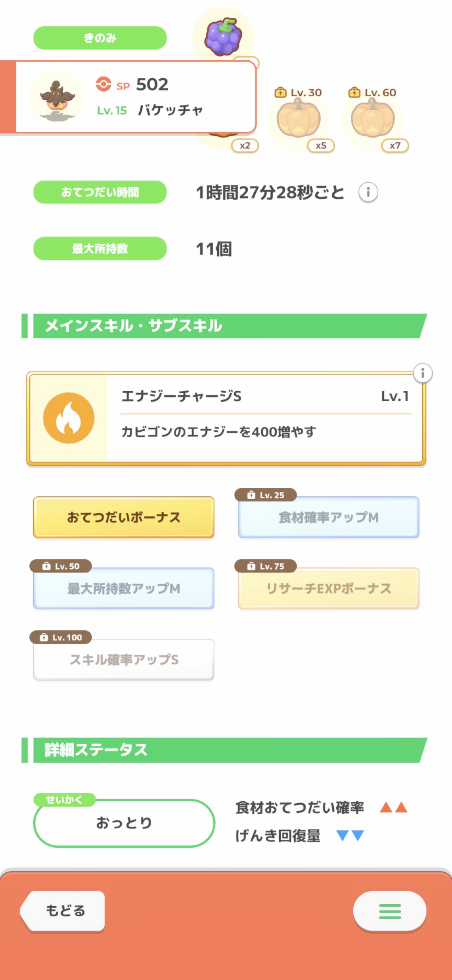Tap the おてつだい時間 green label
452x980 pixels.
100,192
